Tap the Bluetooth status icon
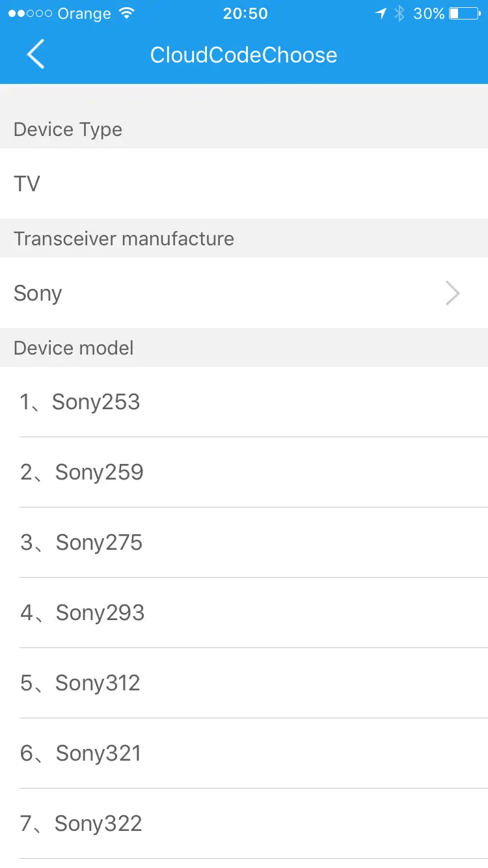488x868 pixels. click(x=400, y=14)
